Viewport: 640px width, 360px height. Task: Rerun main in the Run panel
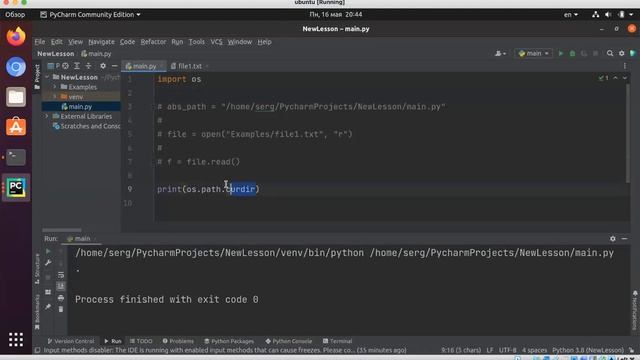[x=48, y=251]
